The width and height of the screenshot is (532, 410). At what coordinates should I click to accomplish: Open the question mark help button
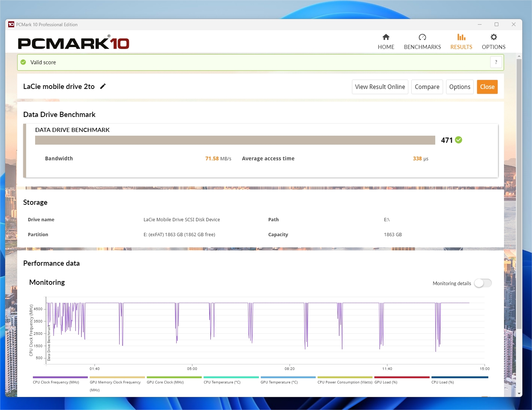click(x=496, y=62)
